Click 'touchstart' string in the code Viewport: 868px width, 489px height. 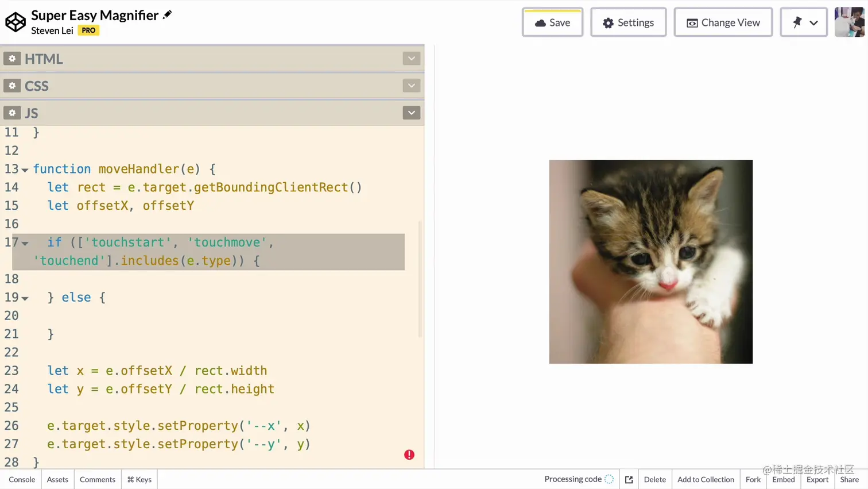point(128,242)
